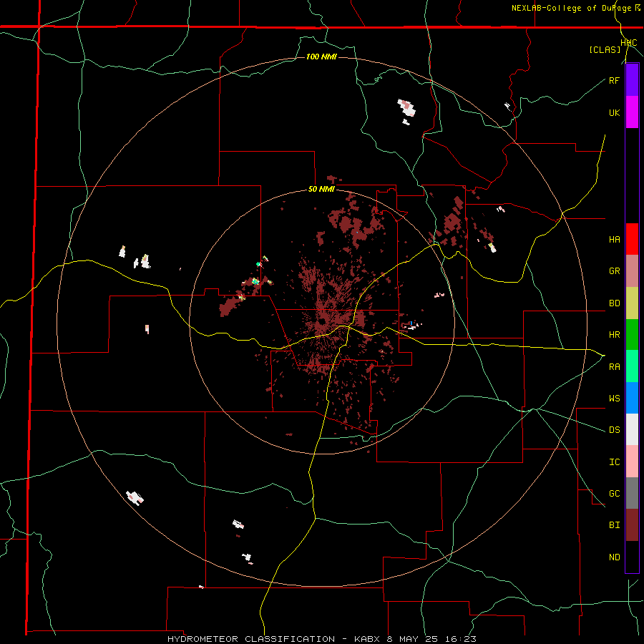Click the magenta UK legend color swatch
644x644 pixels.
pyautogui.click(x=632, y=112)
